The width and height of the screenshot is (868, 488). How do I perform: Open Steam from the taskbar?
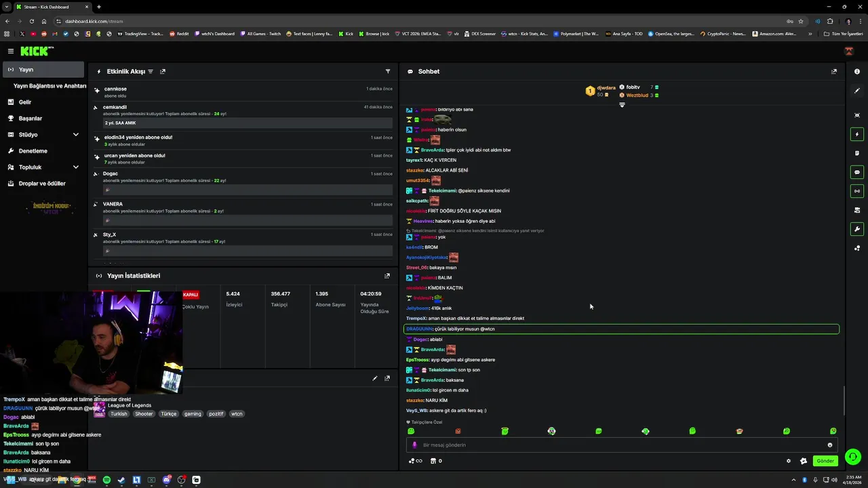[x=121, y=480]
